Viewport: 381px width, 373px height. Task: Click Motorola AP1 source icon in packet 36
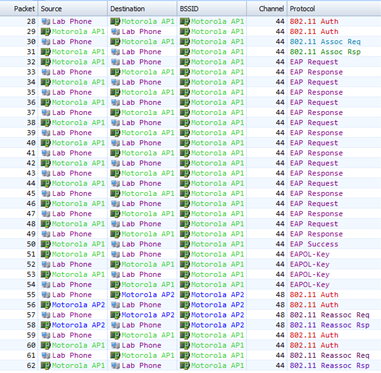pyautogui.click(x=46, y=103)
